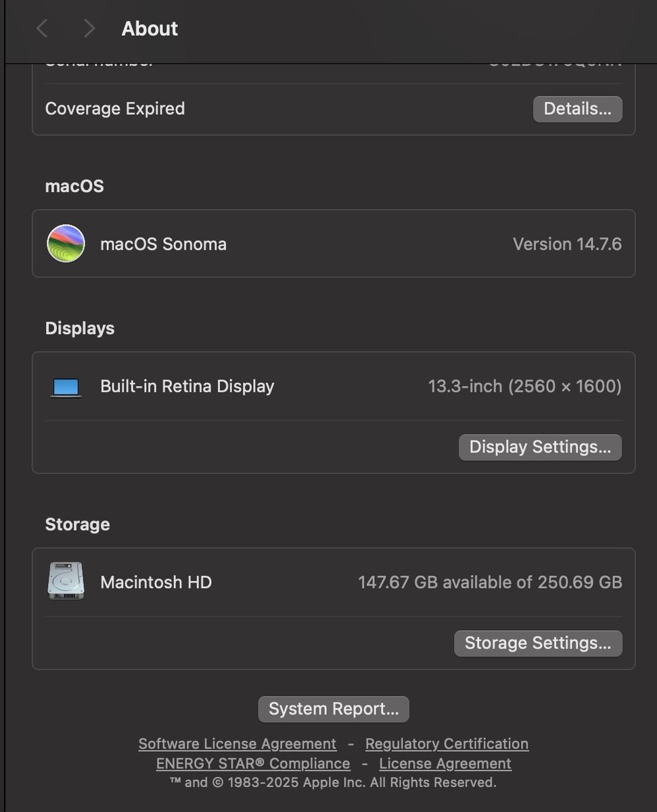Click the 13.3-inch resolution text
This screenshot has height=812, width=657.
(524, 386)
